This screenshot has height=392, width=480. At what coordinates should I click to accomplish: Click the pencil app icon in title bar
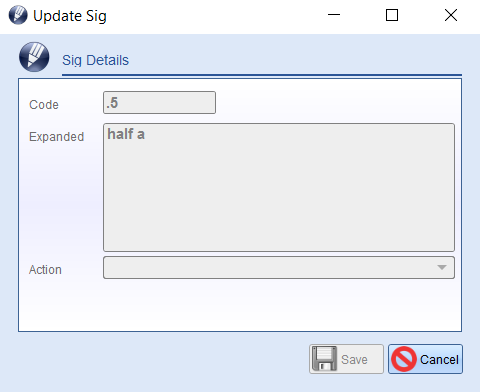(x=18, y=15)
